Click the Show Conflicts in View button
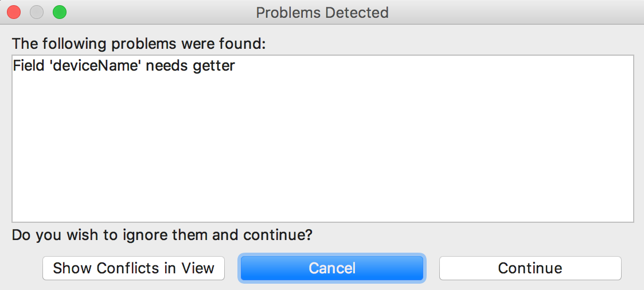Screen dimensions: 644x290 (x=133, y=268)
